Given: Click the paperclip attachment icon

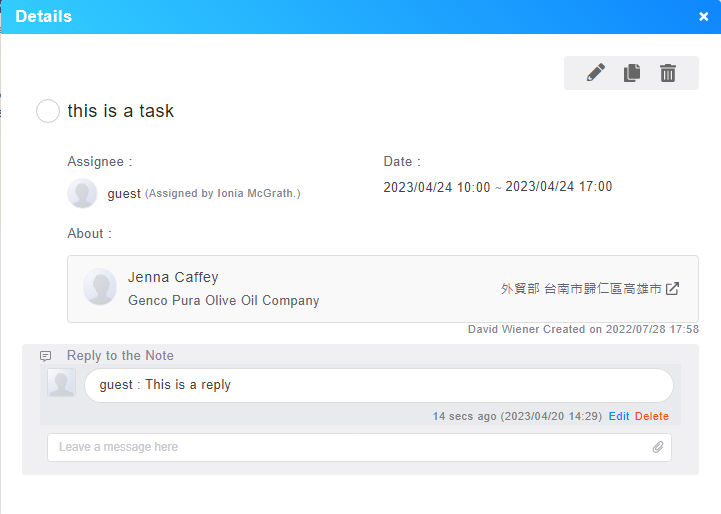Looking at the screenshot, I should click(658, 447).
